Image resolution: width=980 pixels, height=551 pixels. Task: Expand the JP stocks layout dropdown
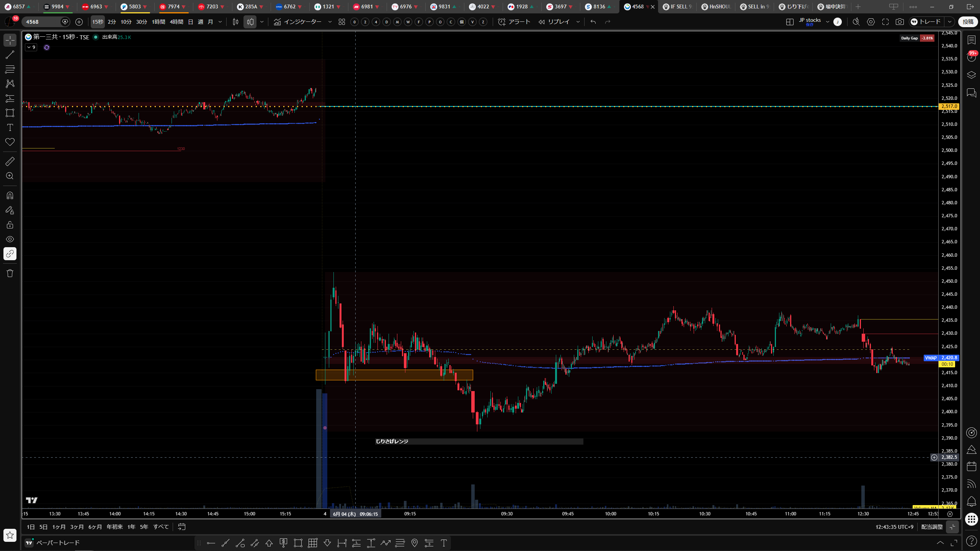pyautogui.click(x=828, y=22)
